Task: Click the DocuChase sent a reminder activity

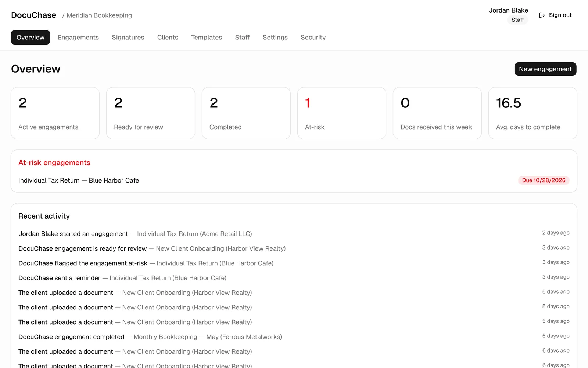Action: [294, 278]
